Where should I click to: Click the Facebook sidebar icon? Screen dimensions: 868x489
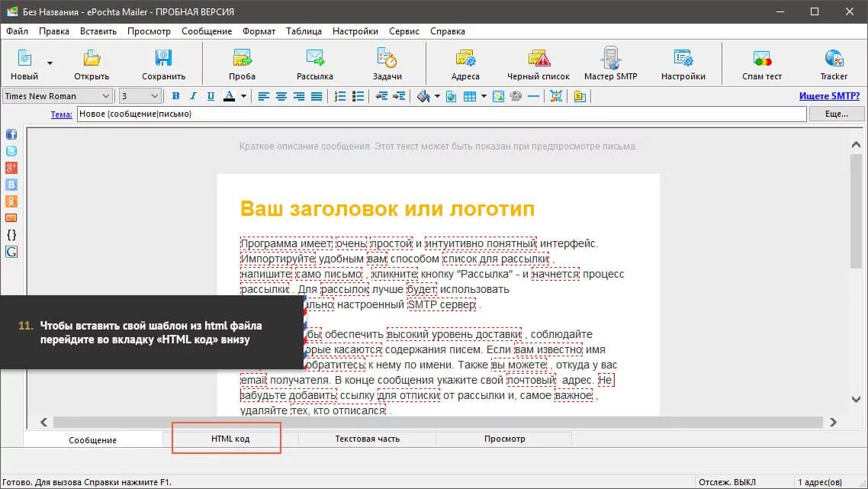click(x=11, y=134)
